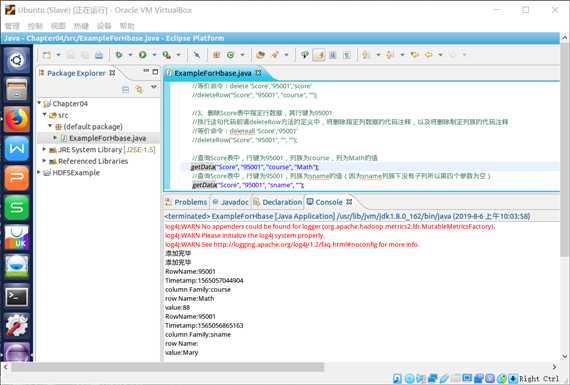Open VirtualBox 管理 menu
This screenshot has width=570, height=385.
[x=12, y=26]
